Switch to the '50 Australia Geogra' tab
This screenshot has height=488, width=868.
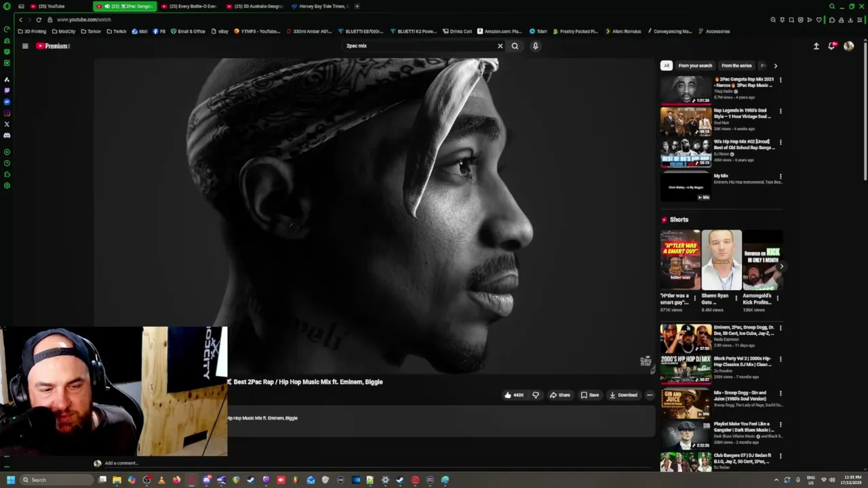click(254, 6)
